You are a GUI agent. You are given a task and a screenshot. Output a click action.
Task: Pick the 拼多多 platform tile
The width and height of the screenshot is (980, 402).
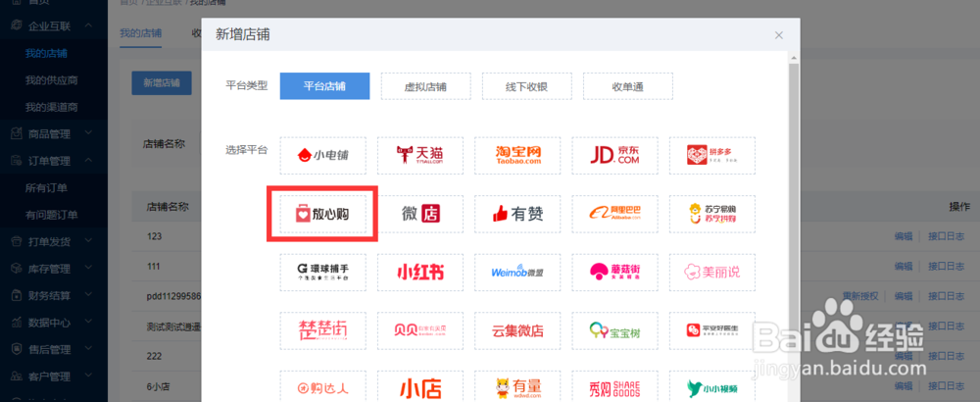[712, 156]
